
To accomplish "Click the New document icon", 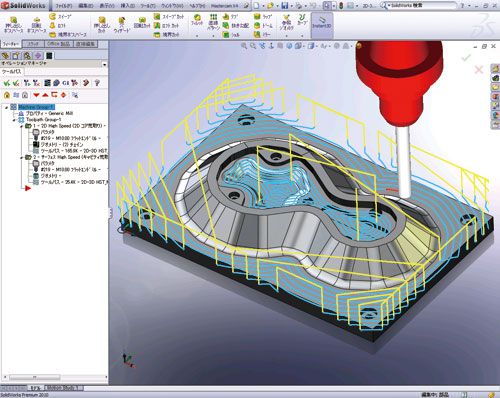I will (256, 6).
